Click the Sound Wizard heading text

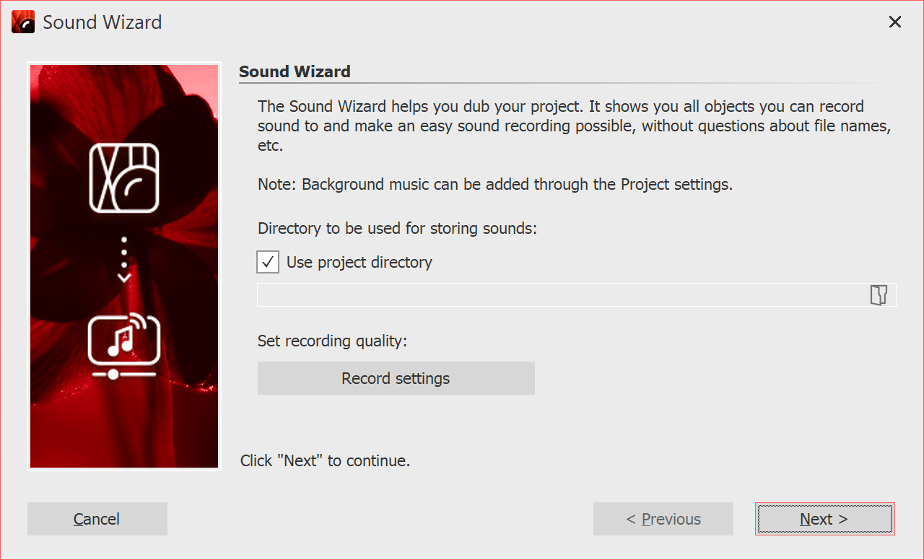(295, 71)
